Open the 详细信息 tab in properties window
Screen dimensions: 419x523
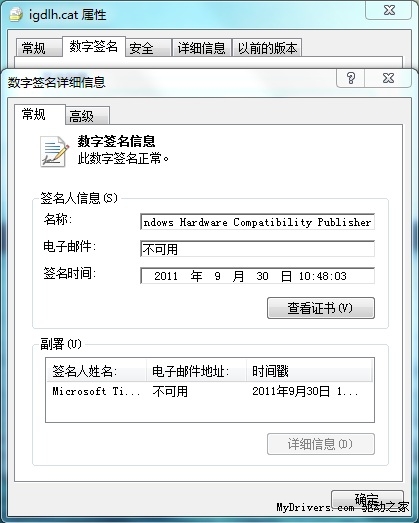tap(201, 48)
